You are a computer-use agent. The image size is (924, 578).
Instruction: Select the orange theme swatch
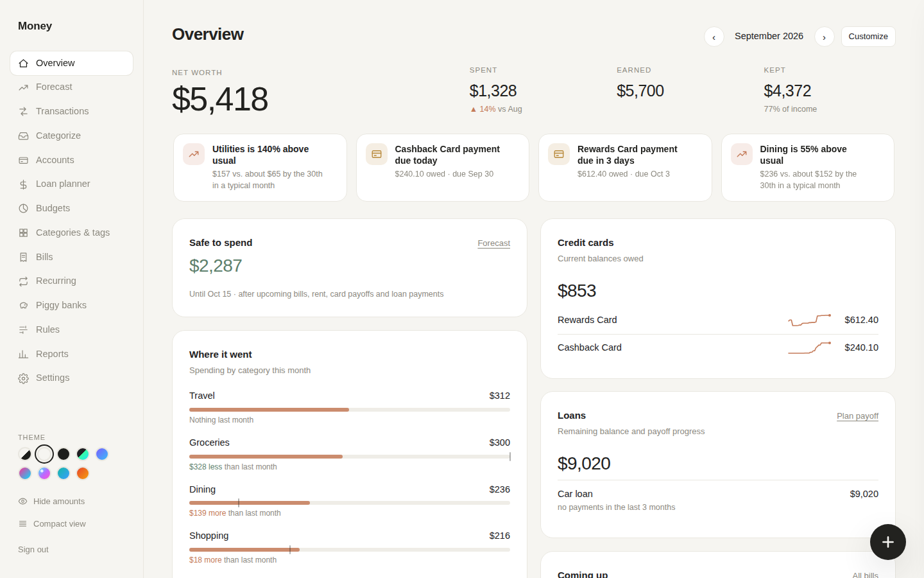(83, 473)
